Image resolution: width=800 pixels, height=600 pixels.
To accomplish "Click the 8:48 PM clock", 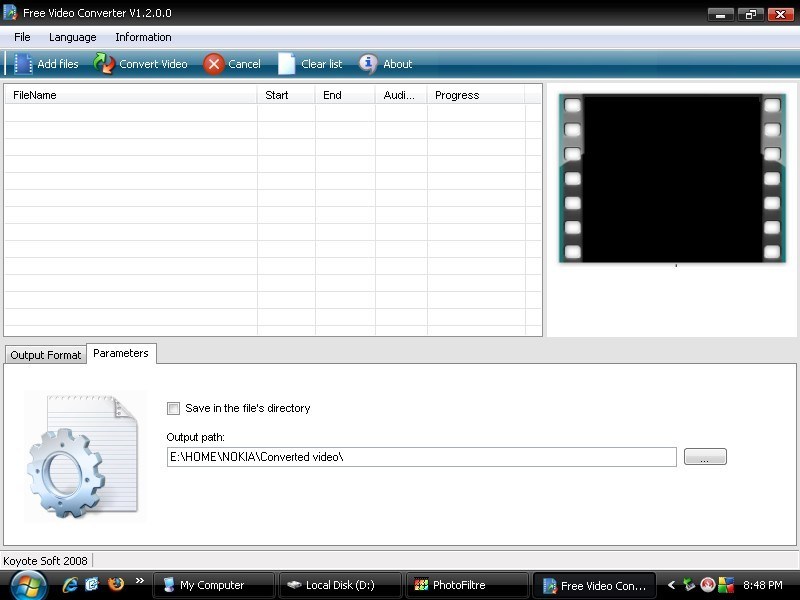I will (763, 585).
